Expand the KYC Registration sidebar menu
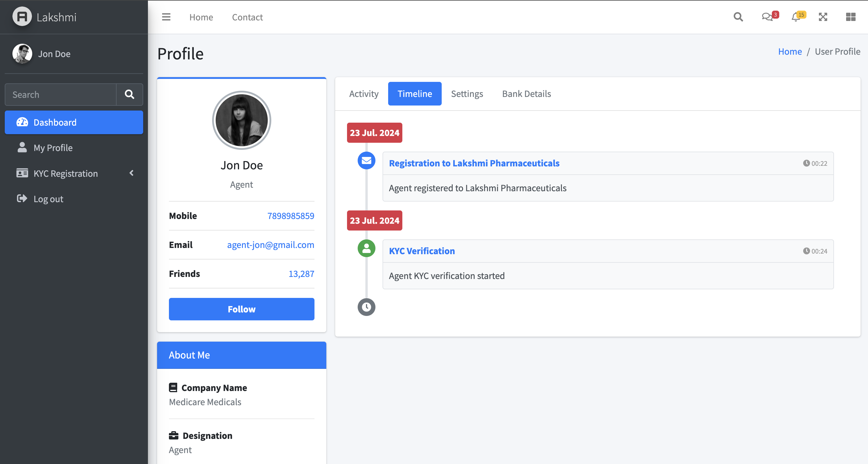 point(66,173)
